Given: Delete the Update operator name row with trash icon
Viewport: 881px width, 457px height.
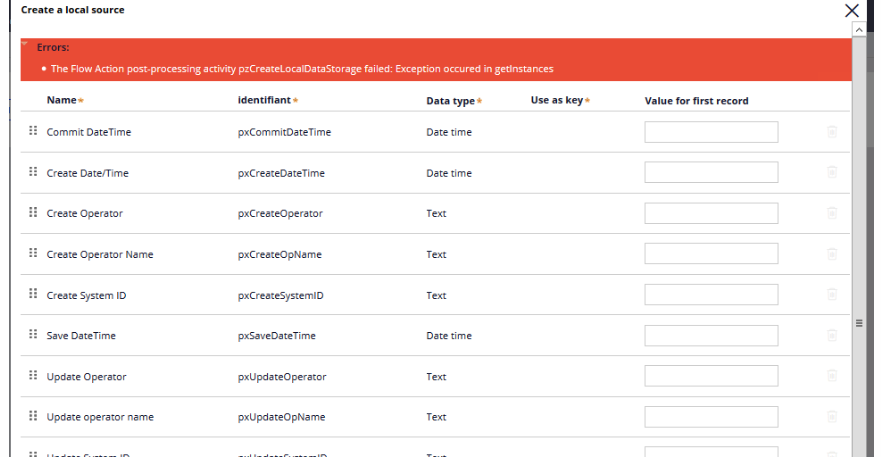Looking at the screenshot, I should pos(832,417).
